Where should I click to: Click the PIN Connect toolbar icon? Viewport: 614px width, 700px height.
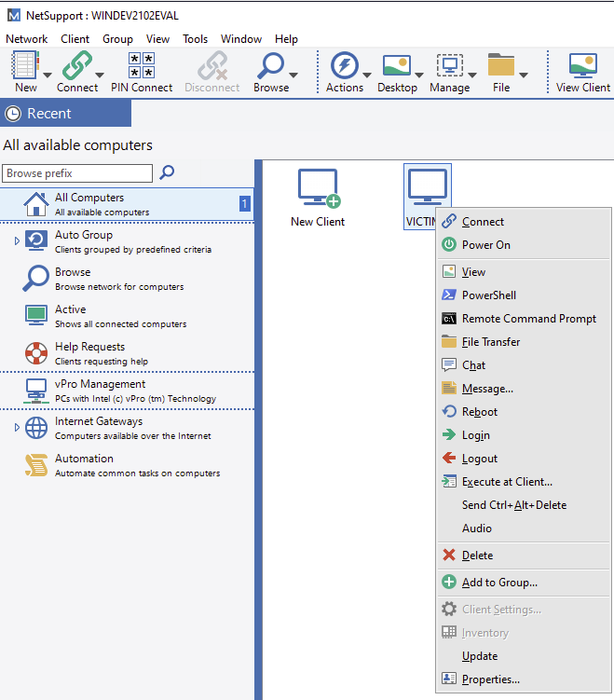[x=142, y=65]
